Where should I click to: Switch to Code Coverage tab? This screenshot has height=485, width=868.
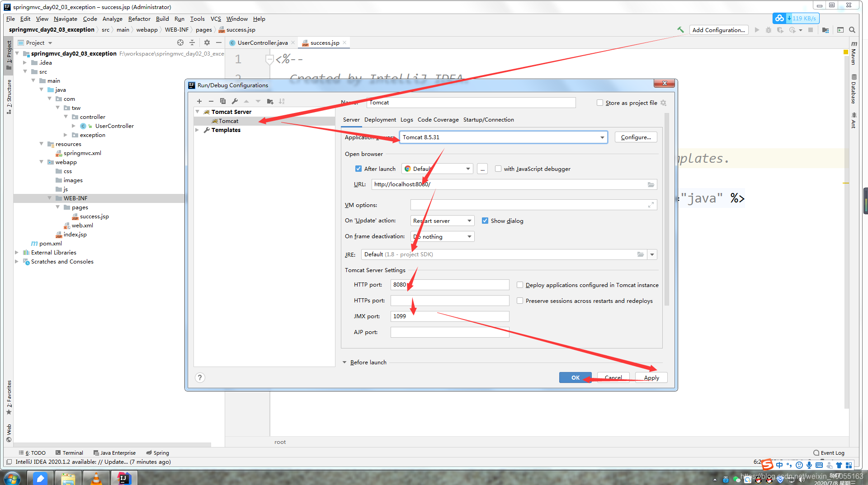click(x=438, y=120)
